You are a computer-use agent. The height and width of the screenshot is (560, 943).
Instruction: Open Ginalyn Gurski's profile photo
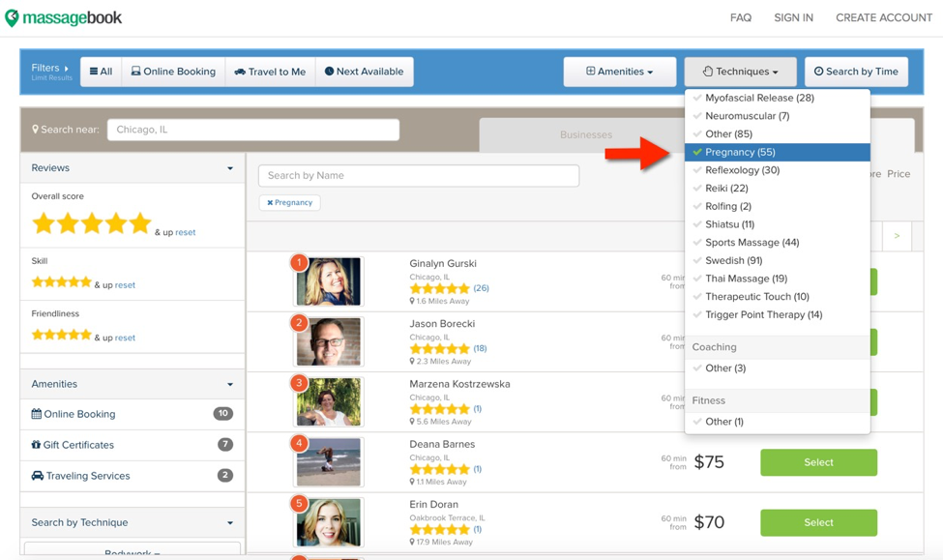[x=329, y=281]
